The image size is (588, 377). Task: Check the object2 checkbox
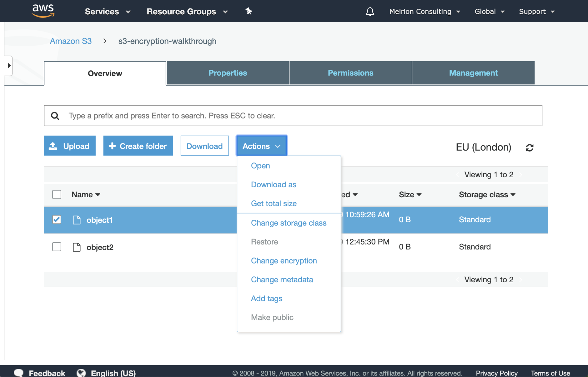click(x=57, y=247)
